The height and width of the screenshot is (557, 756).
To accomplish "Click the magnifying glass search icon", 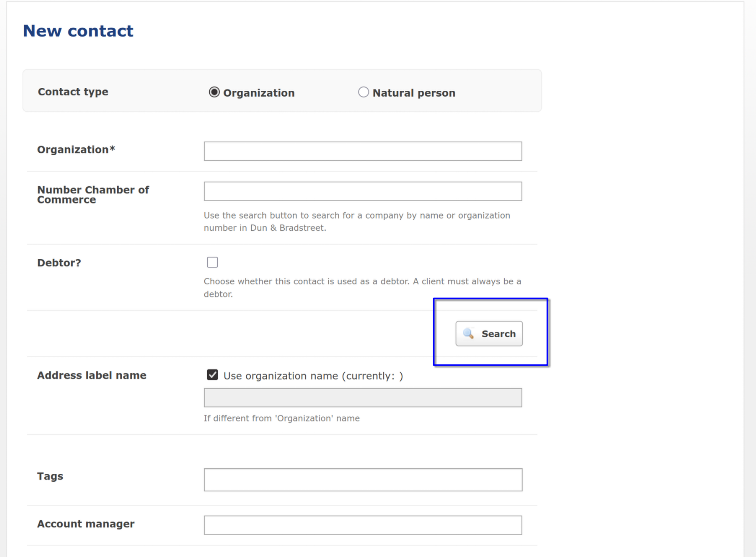I will (469, 333).
